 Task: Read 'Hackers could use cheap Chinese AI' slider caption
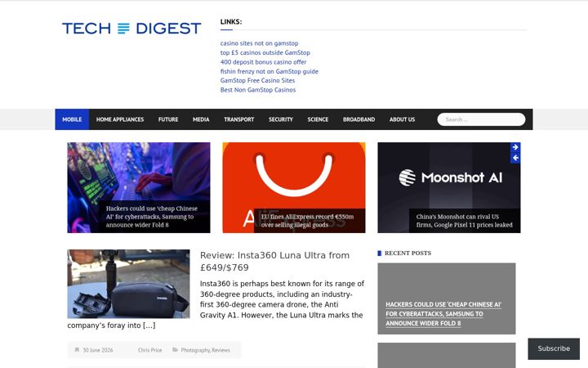point(152,217)
